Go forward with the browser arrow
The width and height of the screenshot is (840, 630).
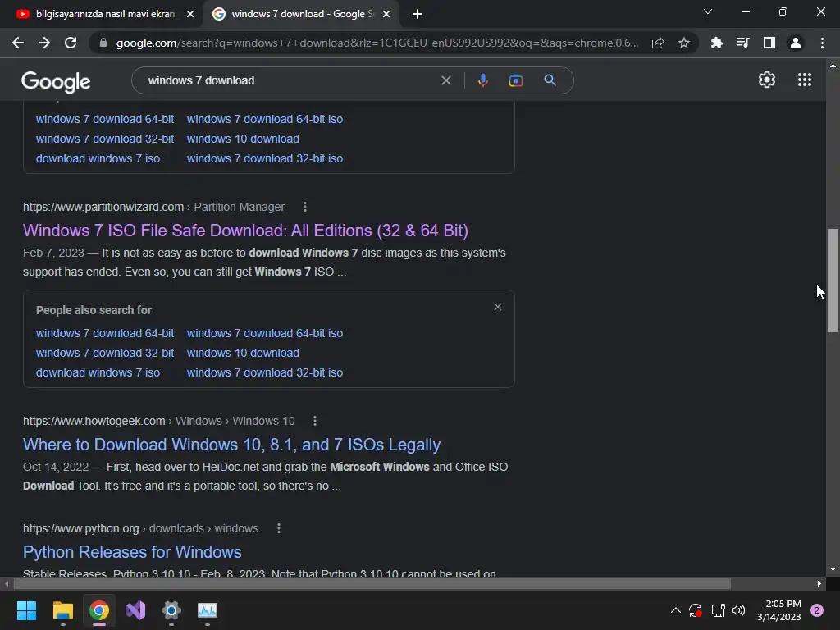coord(44,43)
